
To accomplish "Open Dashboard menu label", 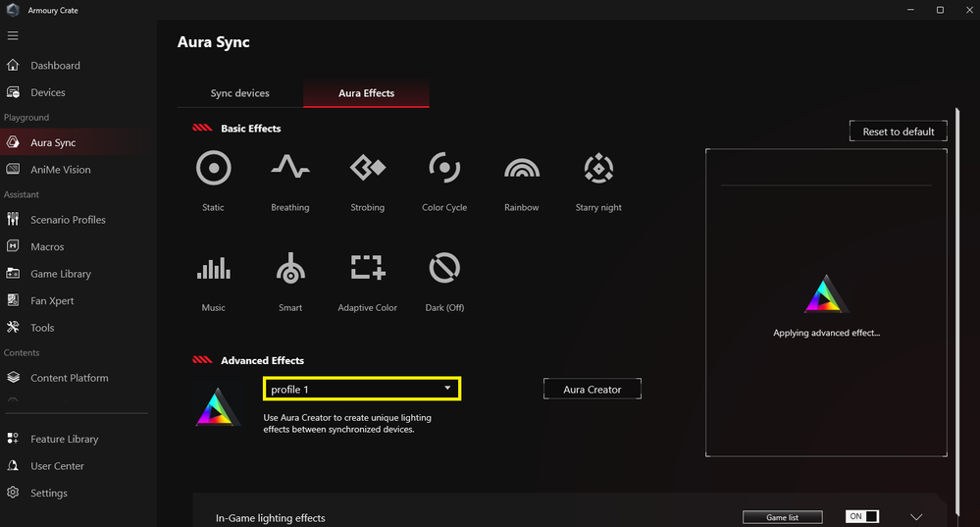I will click(x=55, y=65).
